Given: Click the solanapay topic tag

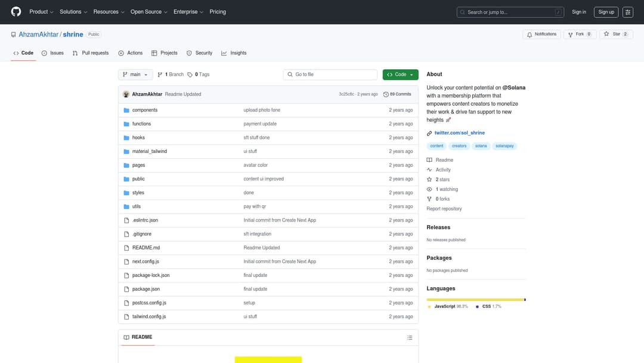Looking at the screenshot, I should pyautogui.click(x=504, y=146).
